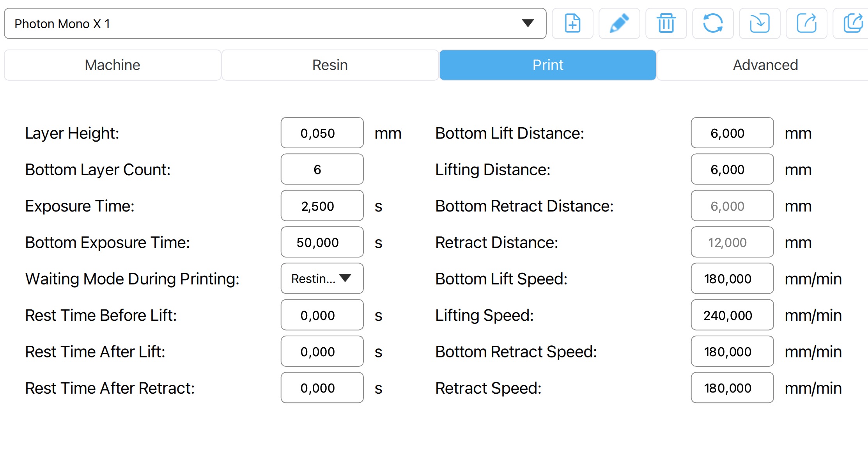Switch to the Resin tab
The height and width of the screenshot is (469, 868).
330,65
